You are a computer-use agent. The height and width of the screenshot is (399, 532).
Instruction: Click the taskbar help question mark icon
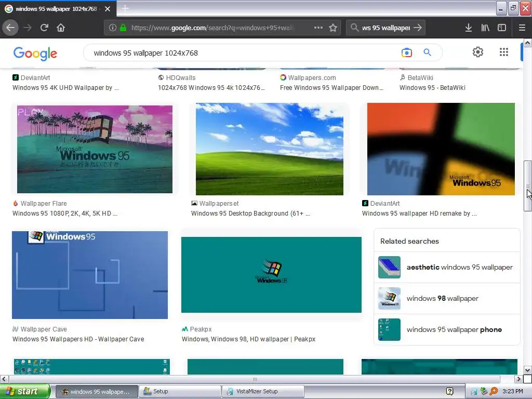[449, 392]
